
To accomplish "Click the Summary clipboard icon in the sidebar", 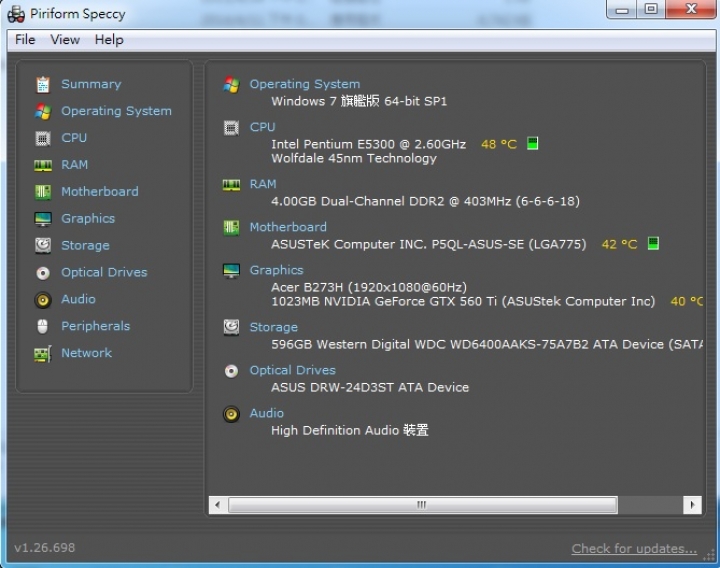I will pos(43,84).
